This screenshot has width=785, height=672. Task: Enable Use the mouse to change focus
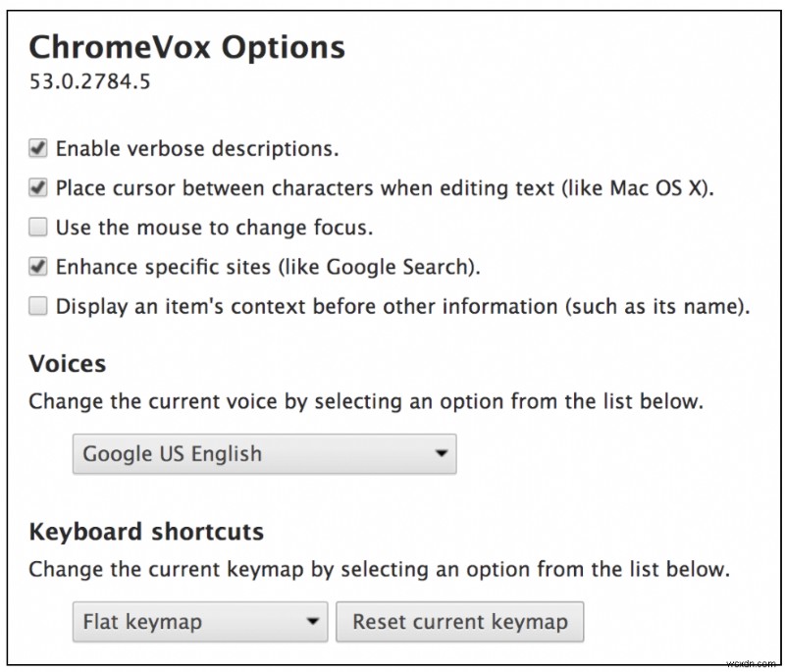tap(38, 228)
